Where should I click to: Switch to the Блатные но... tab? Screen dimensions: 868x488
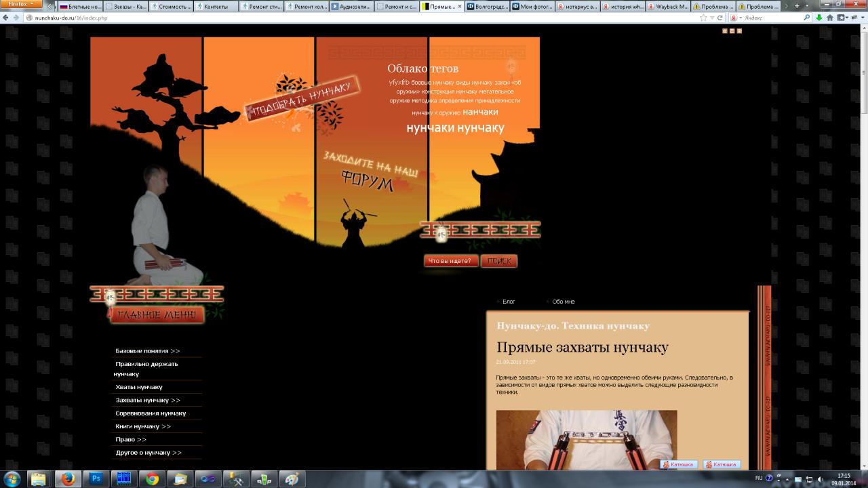point(80,6)
